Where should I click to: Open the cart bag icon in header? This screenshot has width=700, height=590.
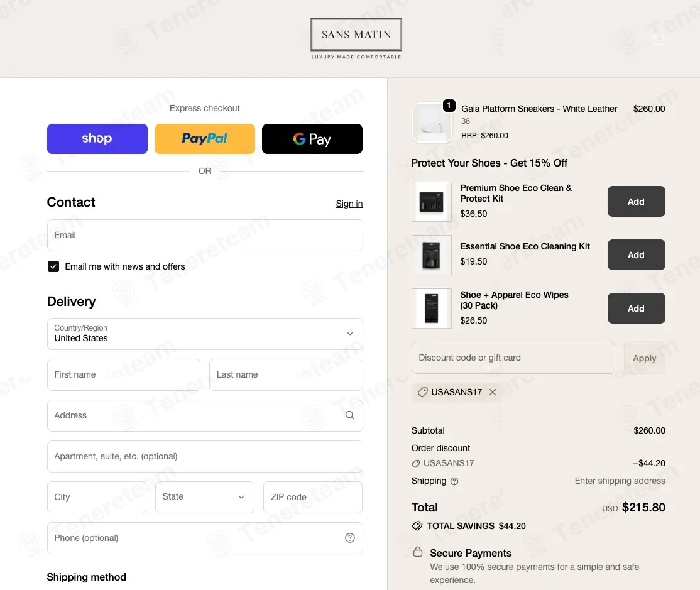658,39
